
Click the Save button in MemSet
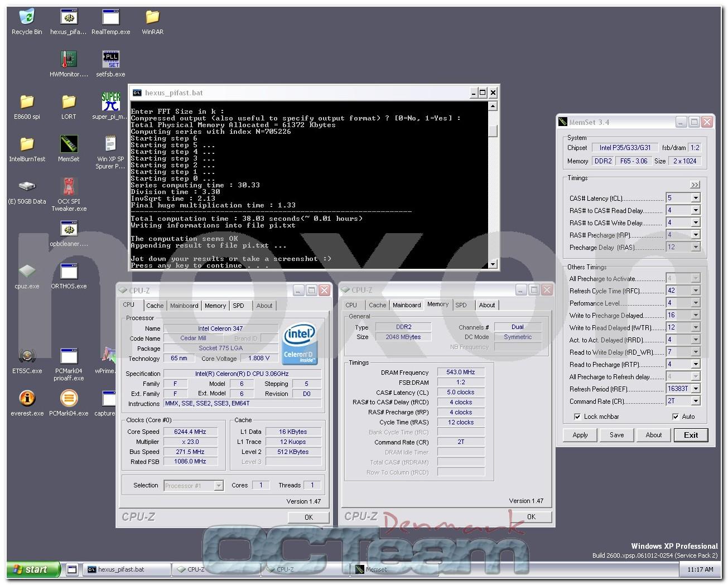tap(617, 435)
